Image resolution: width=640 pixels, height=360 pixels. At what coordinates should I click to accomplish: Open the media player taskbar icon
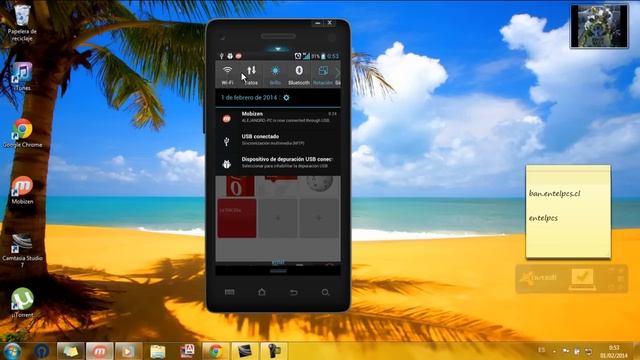[x=128, y=351]
